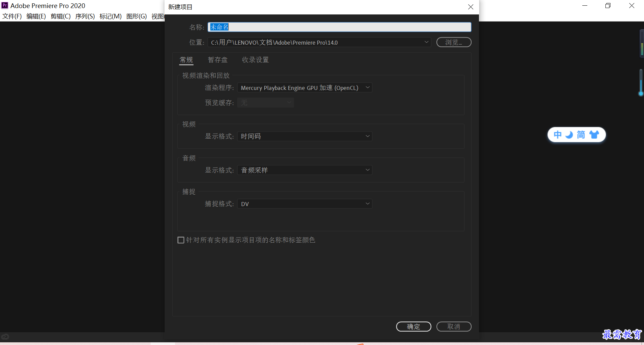Open the 图形(G) menu
The height and width of the screenshot is (345, 644).
tap(137, 16)
